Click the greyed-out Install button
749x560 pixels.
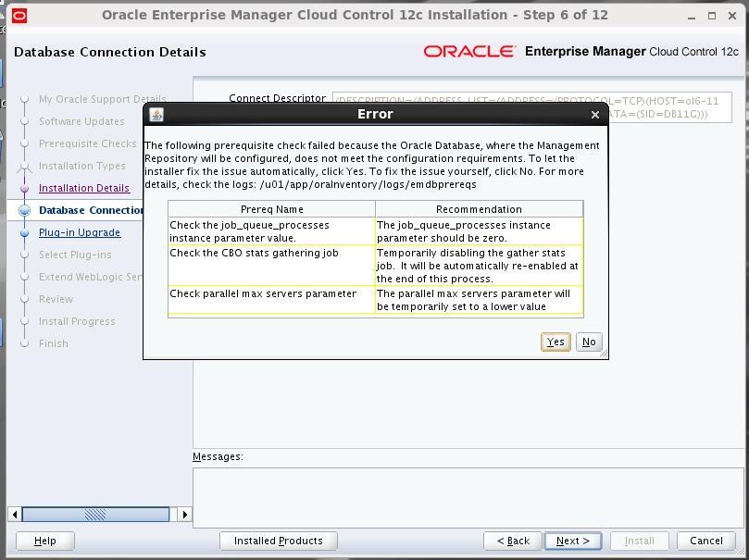[639, 541]
